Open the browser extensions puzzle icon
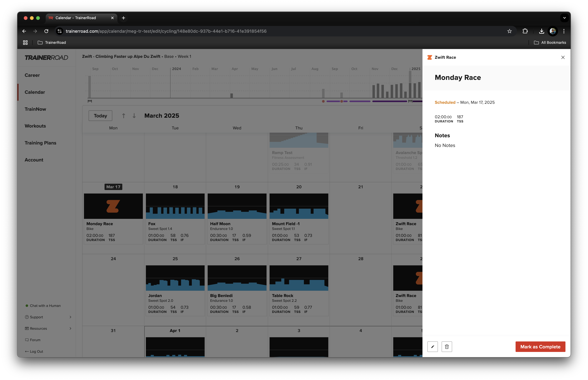This screenshot has width=588, height=380. 525,31
